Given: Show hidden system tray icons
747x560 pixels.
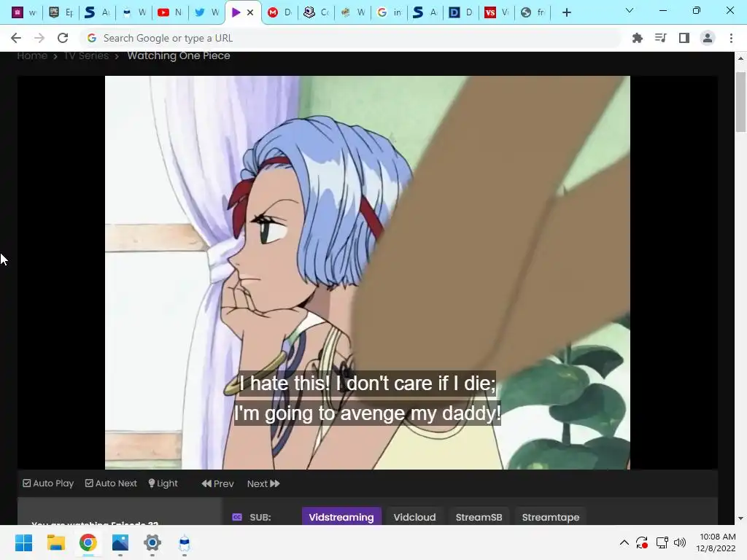Looking at the screenshot, I should tap(624, 542).
